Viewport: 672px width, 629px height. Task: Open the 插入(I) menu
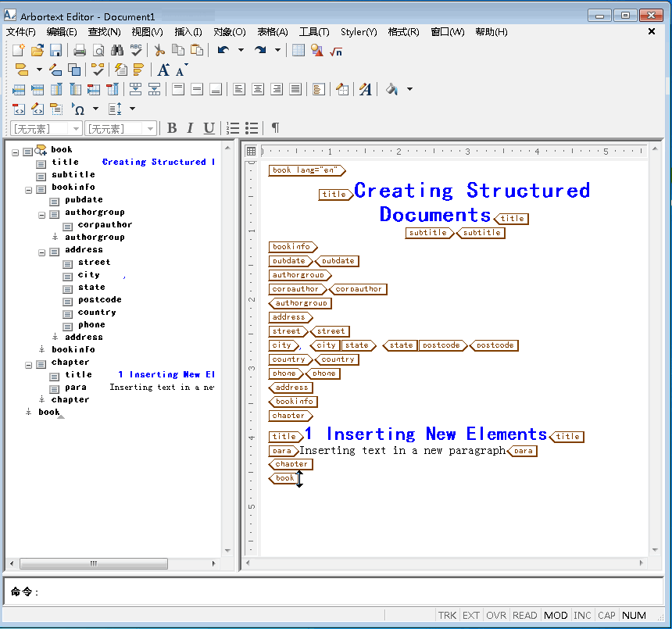pyautogui.click(x=188, y=32)
